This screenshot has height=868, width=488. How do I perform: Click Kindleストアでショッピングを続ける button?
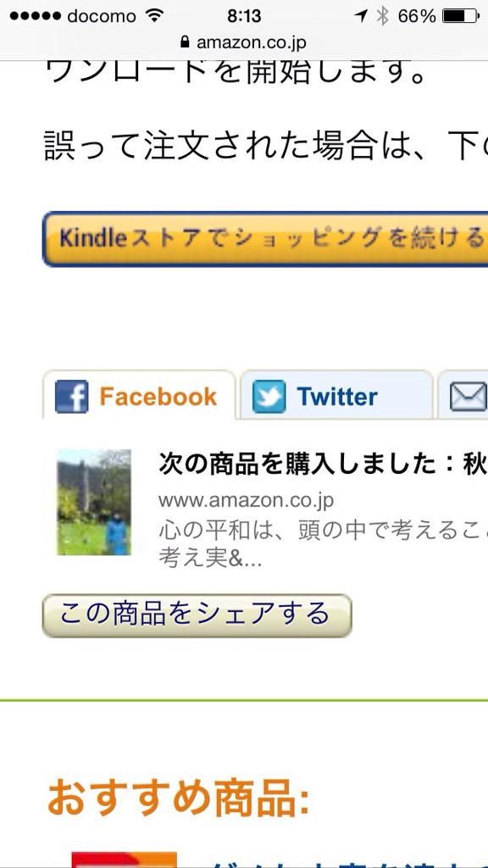(265, 239)
